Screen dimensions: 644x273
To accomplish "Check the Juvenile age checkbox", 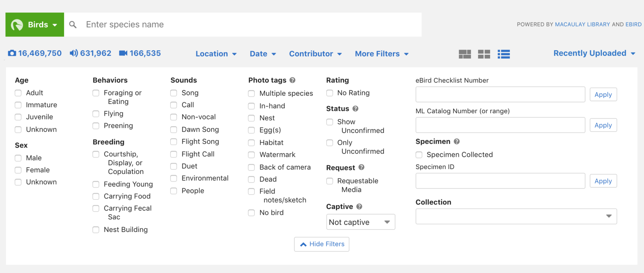I will 18,117.
